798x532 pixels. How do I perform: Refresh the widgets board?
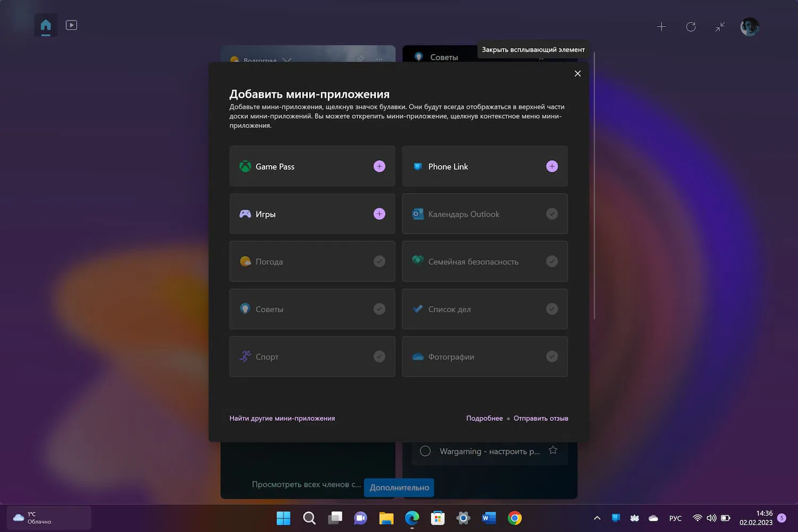point(691,27)
